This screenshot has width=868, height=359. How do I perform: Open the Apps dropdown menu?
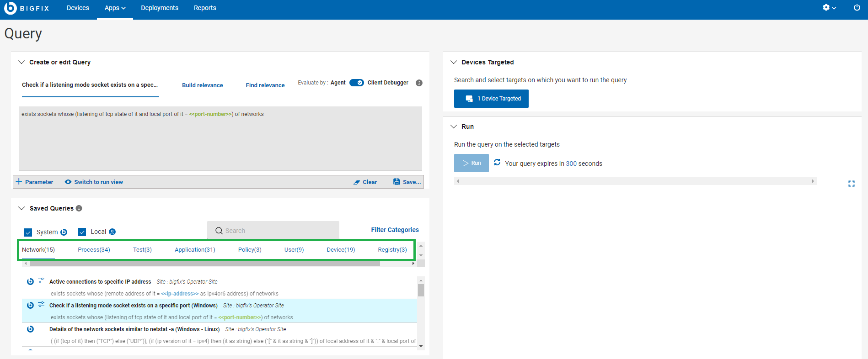click(115, 8)
